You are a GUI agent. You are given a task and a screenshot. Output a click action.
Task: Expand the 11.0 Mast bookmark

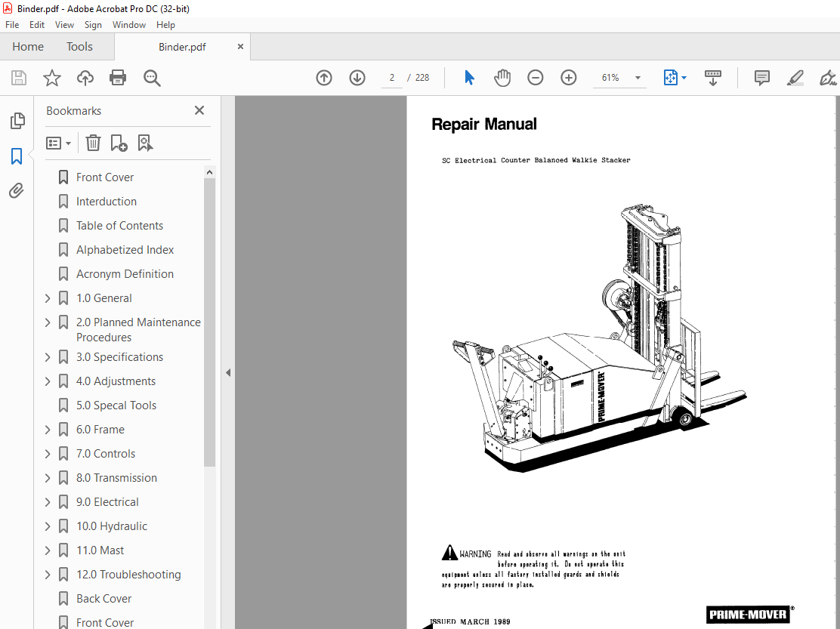coord(48,550)
